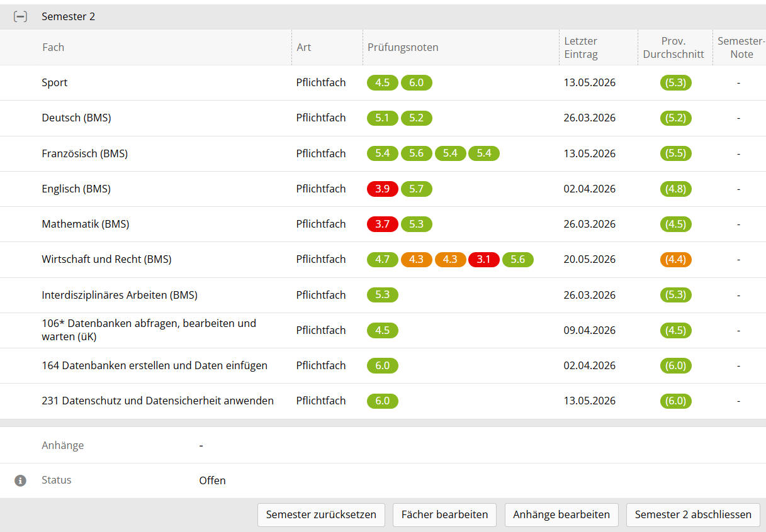
Task: Click the 5.6 grade in Wirtschaft und Recht
Action: [518, 259]
